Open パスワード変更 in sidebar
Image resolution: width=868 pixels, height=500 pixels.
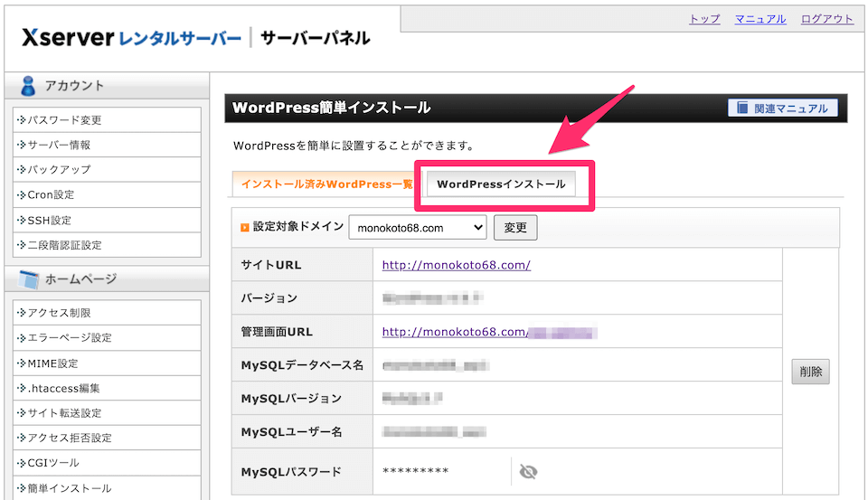pos(107,119)
